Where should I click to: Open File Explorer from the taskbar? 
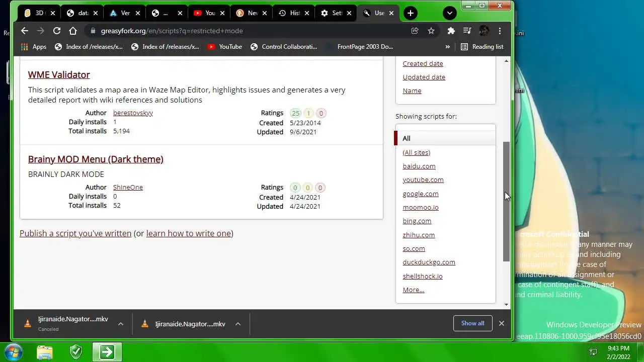(45, 352)
